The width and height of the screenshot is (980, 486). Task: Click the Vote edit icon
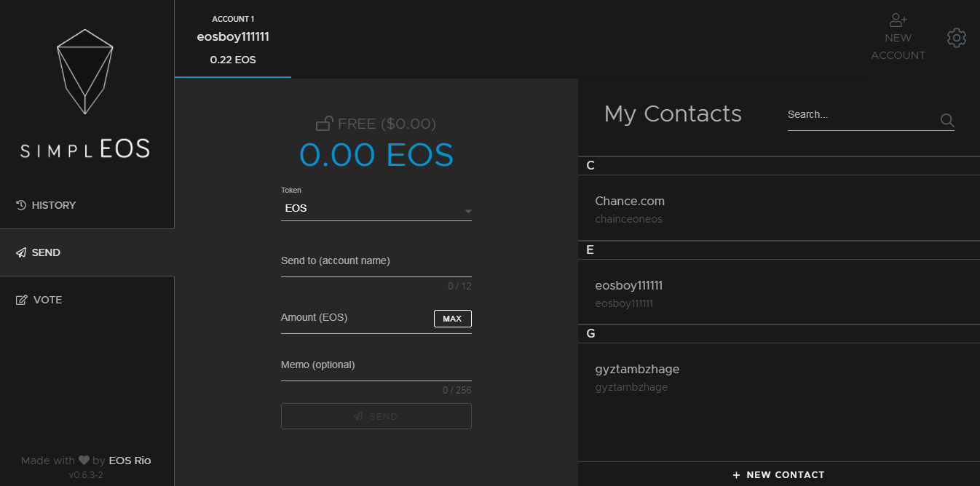pyautogui.click(x=21, y=300)
